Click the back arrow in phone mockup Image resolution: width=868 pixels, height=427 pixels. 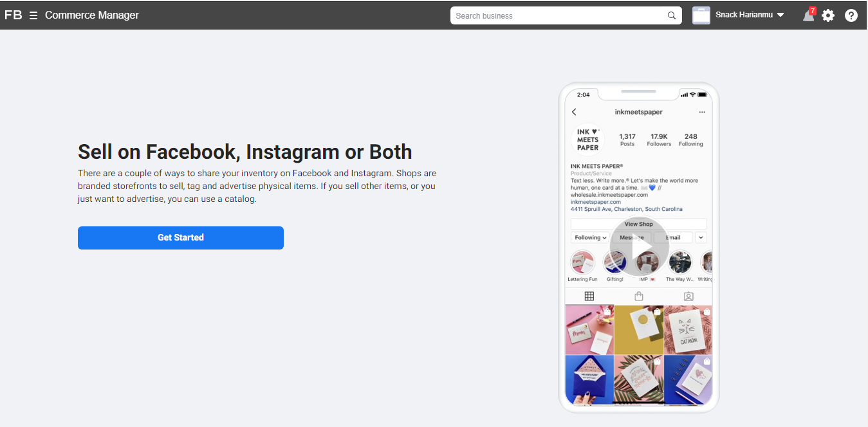574,112
